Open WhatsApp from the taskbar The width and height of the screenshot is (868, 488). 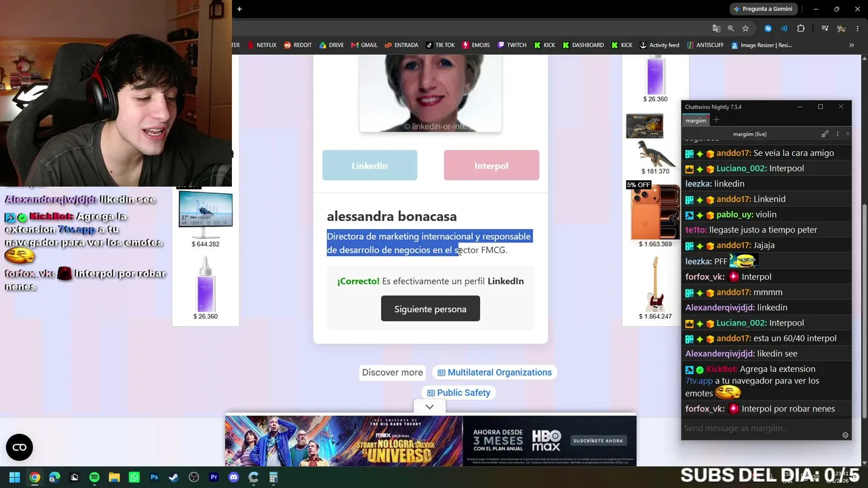(x=134, y=477)
